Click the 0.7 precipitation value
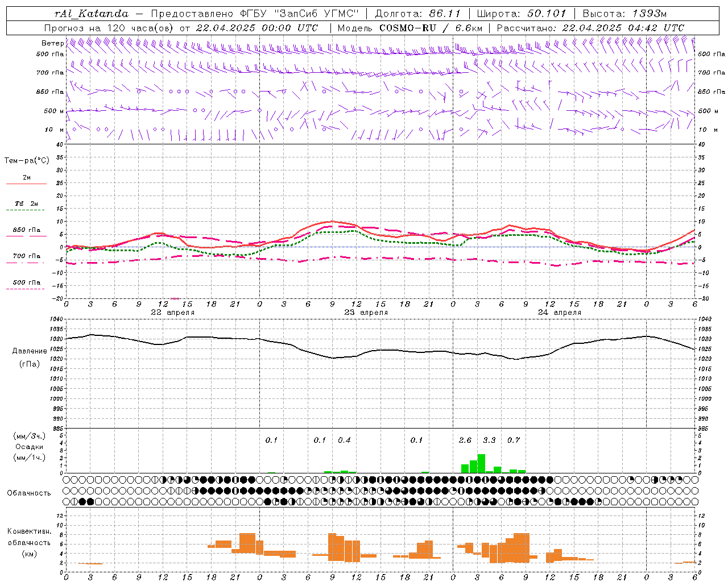 click(513, 440)
